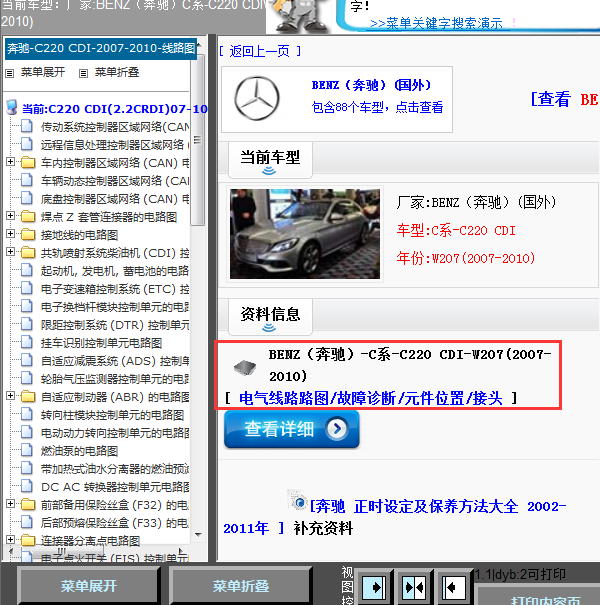Open 电气线路路图/故障诊断/元件位置/接头 link
The image size is (600, 605).
[x=371, y=398]
